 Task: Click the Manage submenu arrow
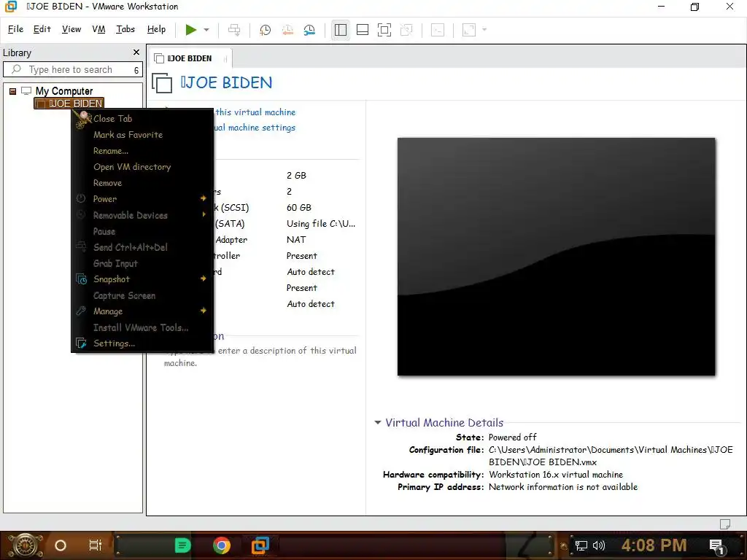click(204, 311)
